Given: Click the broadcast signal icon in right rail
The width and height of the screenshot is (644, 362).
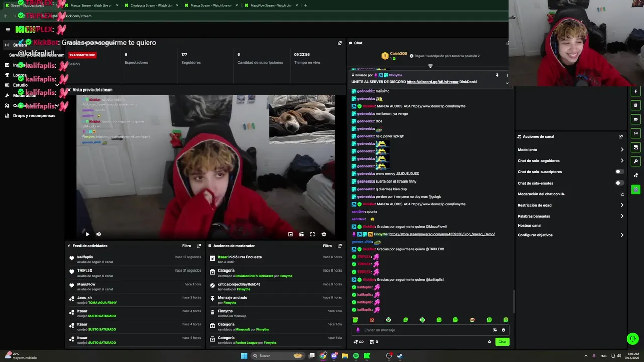Looking at the screenshot, I should (636, 133).
